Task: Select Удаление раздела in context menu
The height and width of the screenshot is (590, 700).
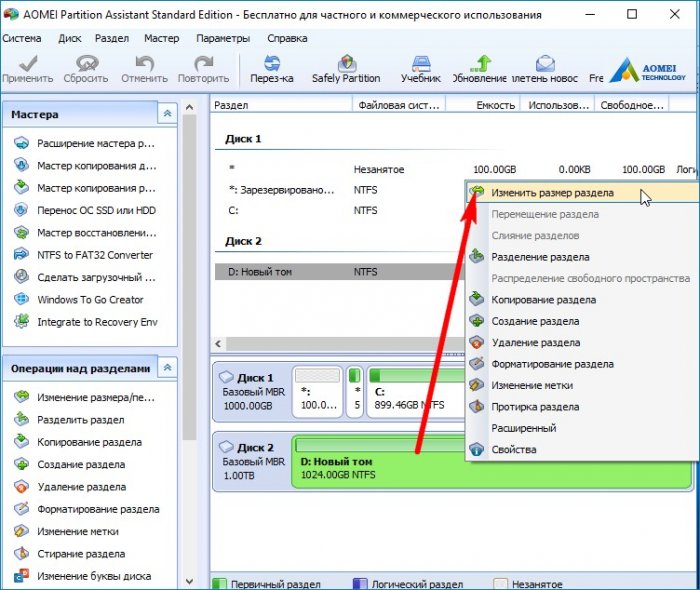Action: tap(582, 343)
